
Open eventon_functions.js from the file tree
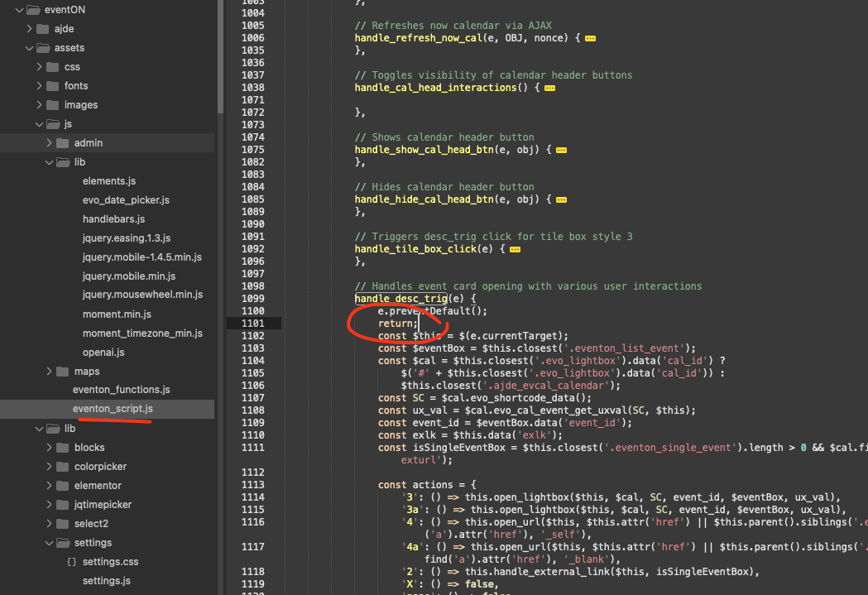[121, 390]
